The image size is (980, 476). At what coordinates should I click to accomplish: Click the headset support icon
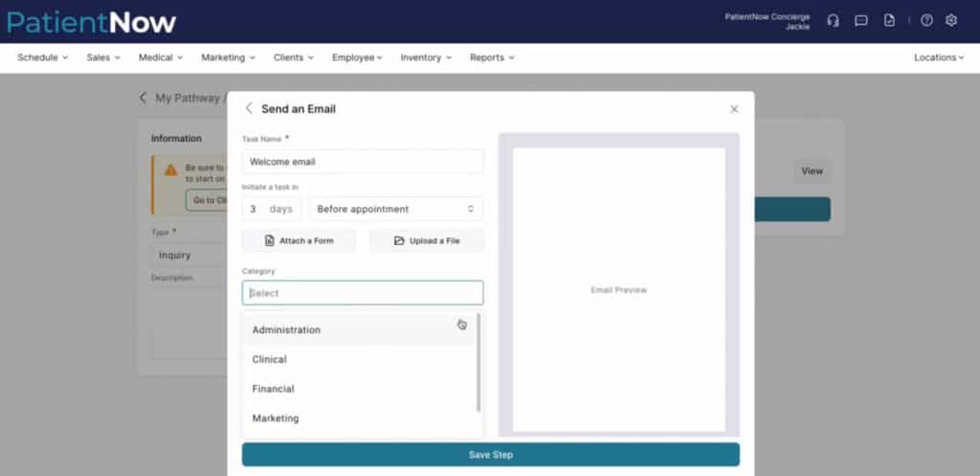(x=833, y=20)
